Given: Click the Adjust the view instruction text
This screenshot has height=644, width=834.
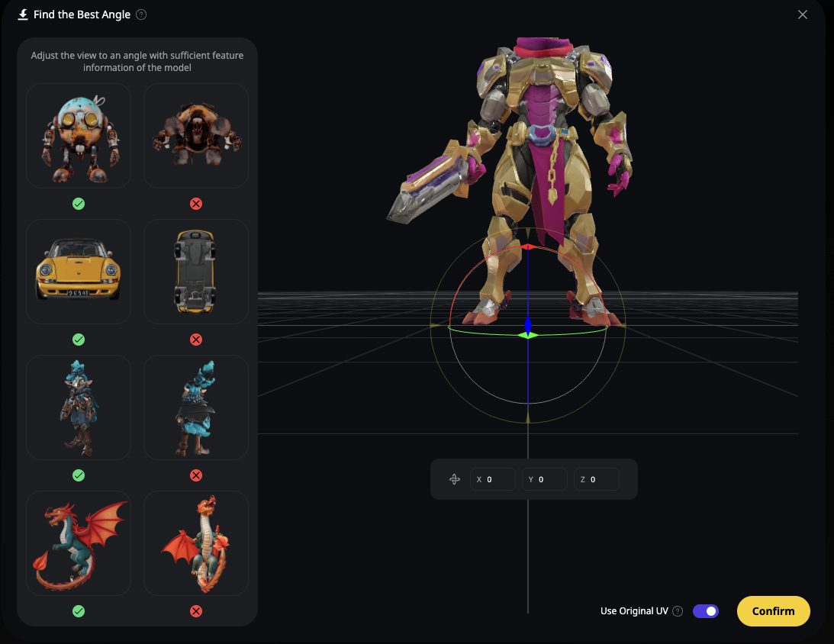Looking at the screenshot, I should click(137, 61).
